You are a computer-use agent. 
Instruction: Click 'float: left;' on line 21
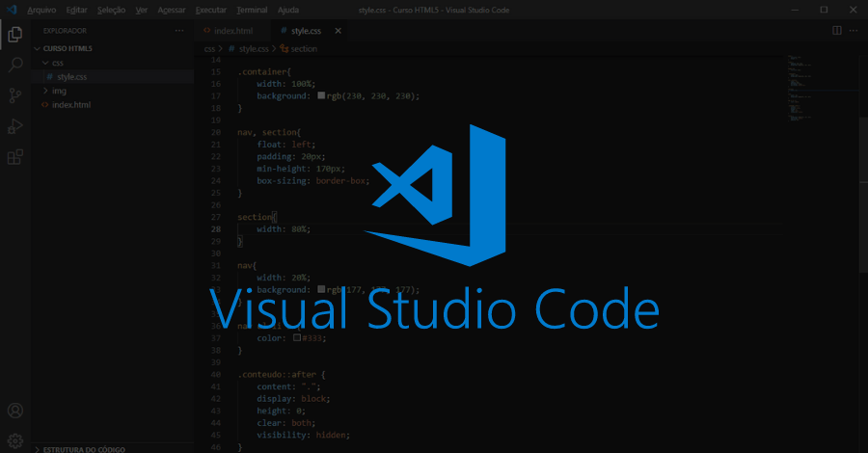tap(285, 145)
